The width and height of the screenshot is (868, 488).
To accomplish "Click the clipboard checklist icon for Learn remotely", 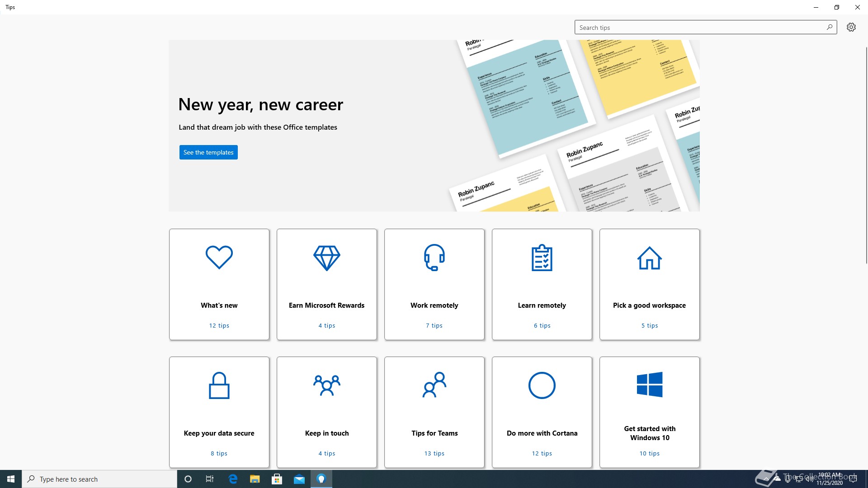I will [x=542, y=258].
